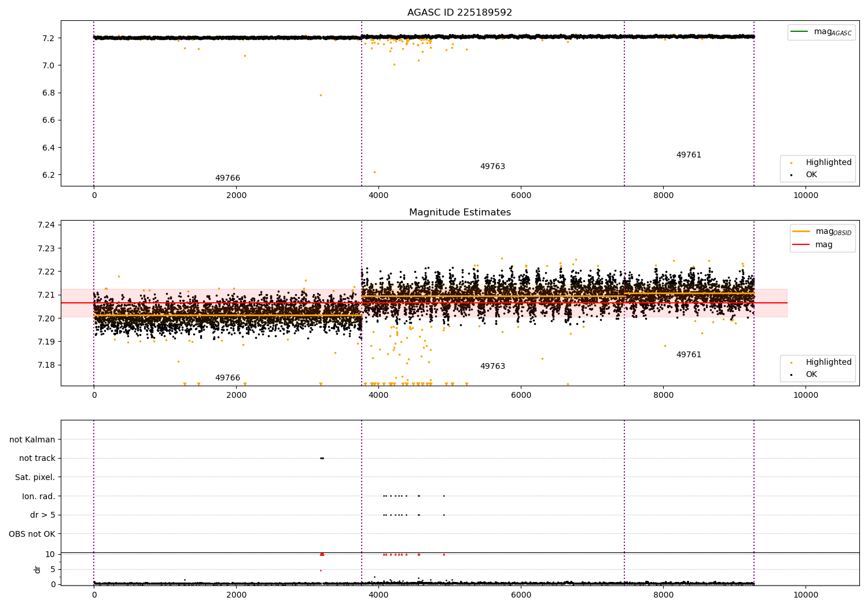Click x-tick 8000 under the middle plot
The width and height of the screenshot is (868, 608).
click(663, 395)
